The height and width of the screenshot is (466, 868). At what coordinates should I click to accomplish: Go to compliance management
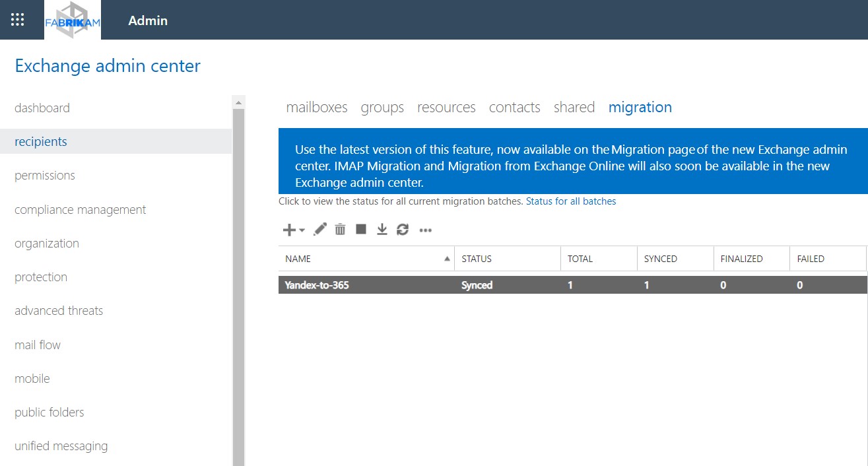point(81,209)
